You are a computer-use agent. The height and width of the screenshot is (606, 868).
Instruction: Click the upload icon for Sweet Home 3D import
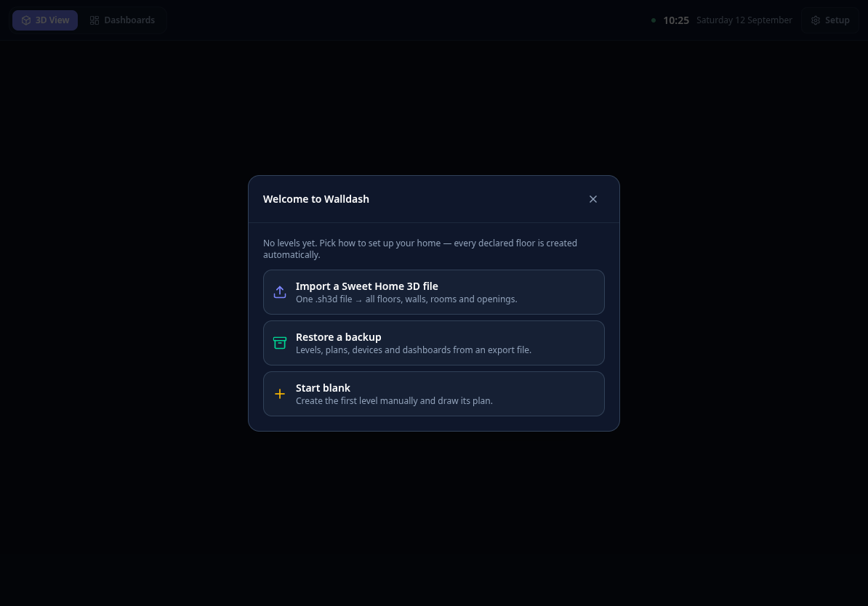point(280,292)
